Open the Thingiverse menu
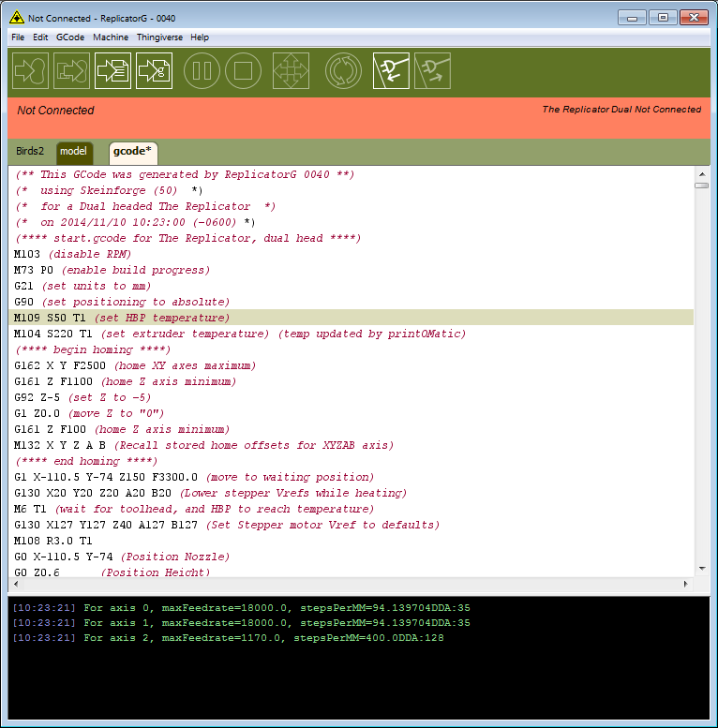This screenshot has width=718, height=728. pos(159,37)
